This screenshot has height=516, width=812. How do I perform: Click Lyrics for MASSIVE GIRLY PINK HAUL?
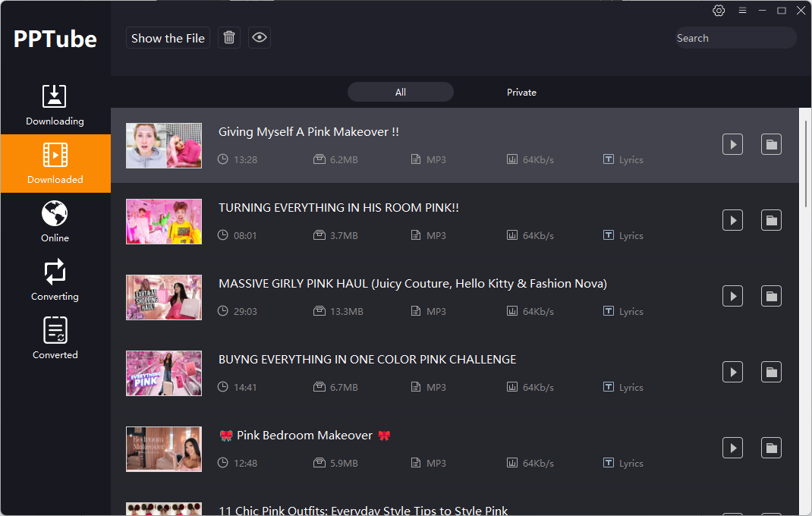coord(624,311)
